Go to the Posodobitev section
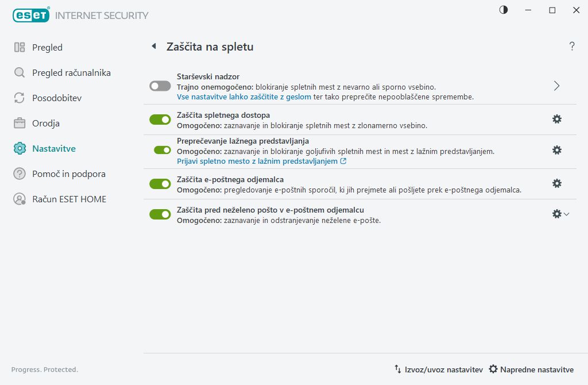Viewport: 588px width, 385px height. point(56,98)
